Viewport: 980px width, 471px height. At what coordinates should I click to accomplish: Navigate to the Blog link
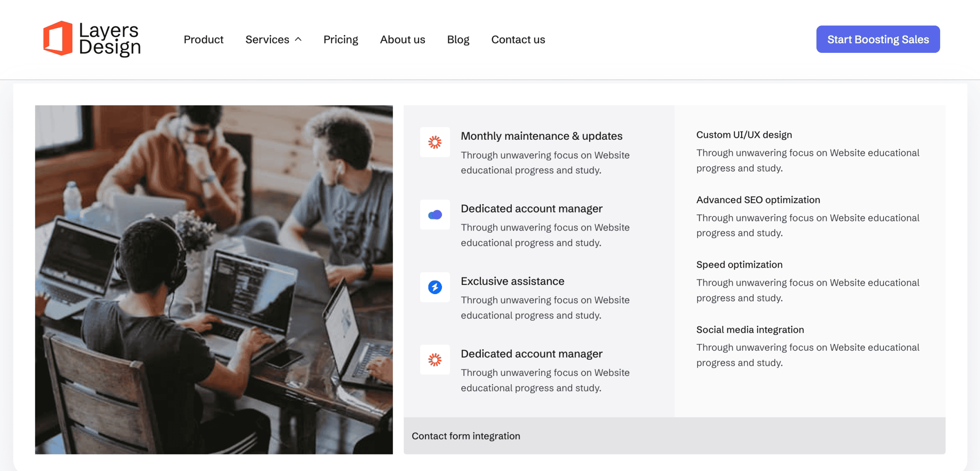tap(458, 39)
